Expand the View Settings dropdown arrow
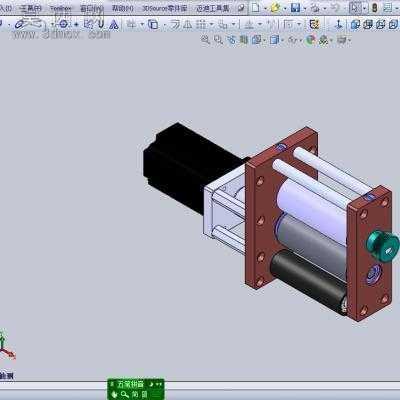 pyautogui.click(x=349, y=41)
